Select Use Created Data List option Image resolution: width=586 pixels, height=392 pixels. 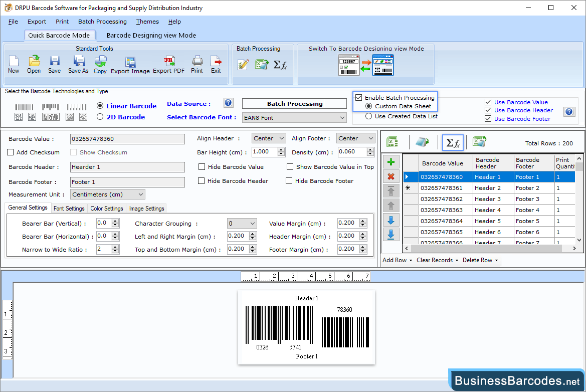(x=368, y=116)
